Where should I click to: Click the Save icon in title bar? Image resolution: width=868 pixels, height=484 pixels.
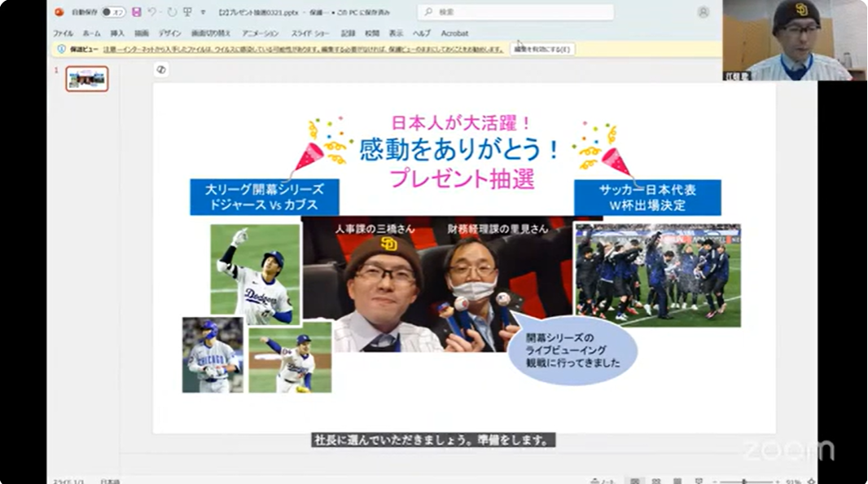(136, 11)
